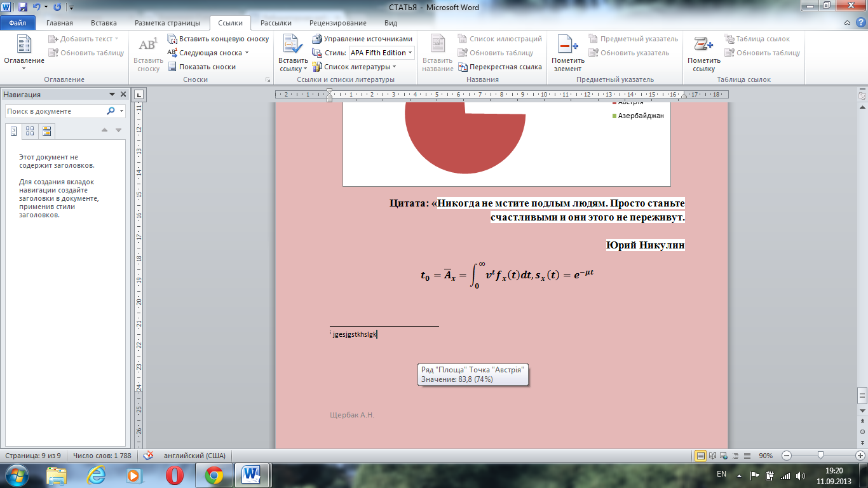Close the Navigation pane
This screenshot has height=488, width=868.
pos(122,95)
